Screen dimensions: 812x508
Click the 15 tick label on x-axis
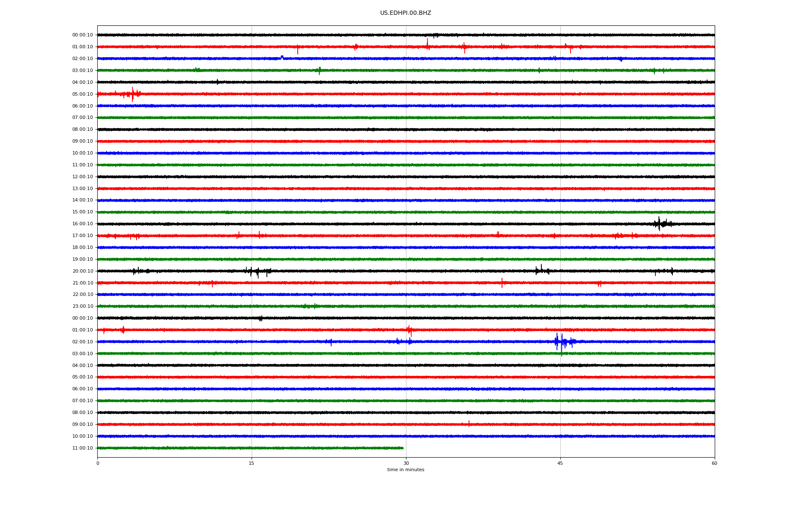(252, 463)
